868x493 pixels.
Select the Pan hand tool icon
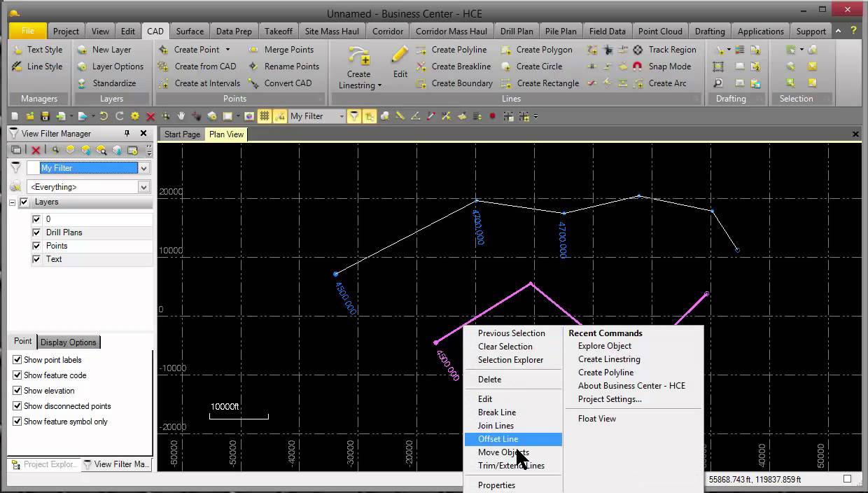tap(181, 116)
